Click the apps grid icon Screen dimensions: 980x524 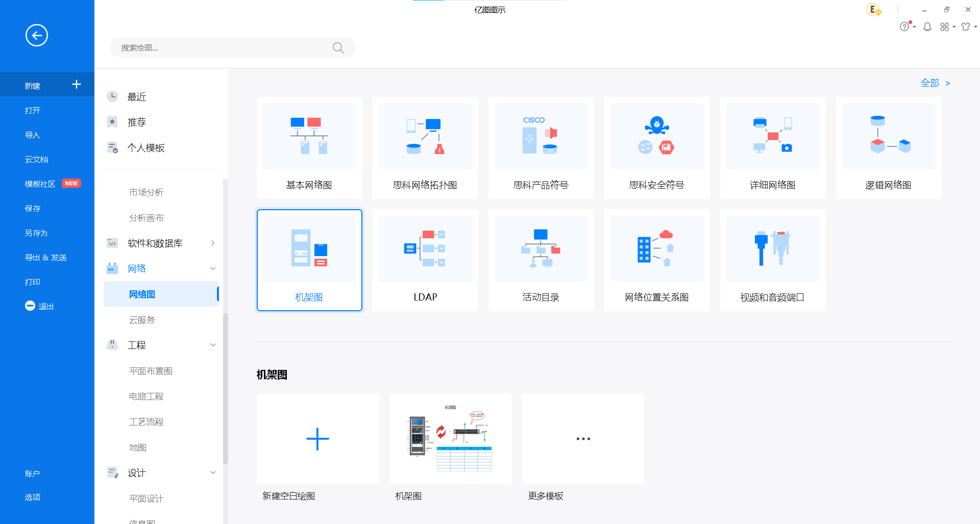[945, 27]
